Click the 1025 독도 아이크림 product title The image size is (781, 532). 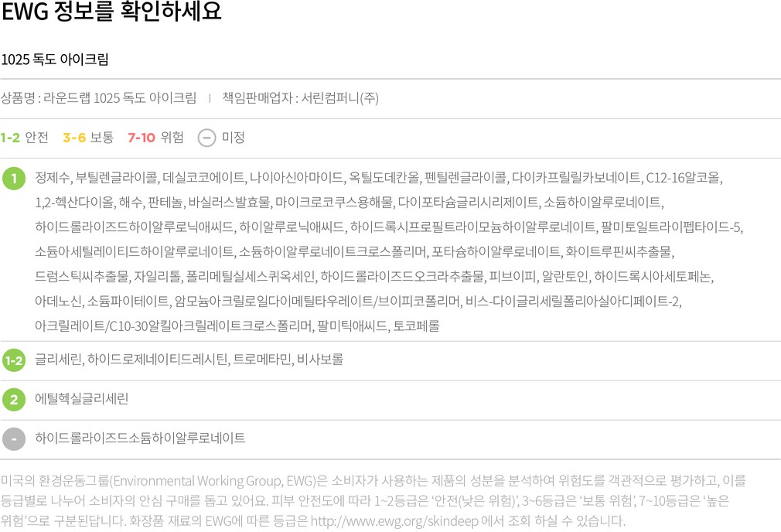[x=55, y=60]
